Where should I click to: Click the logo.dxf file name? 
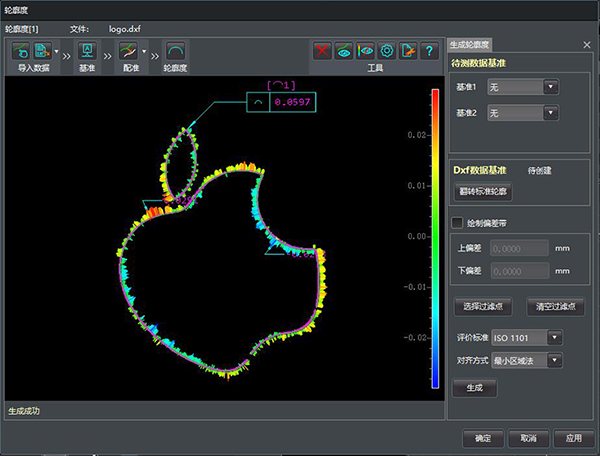pos(124,29)
